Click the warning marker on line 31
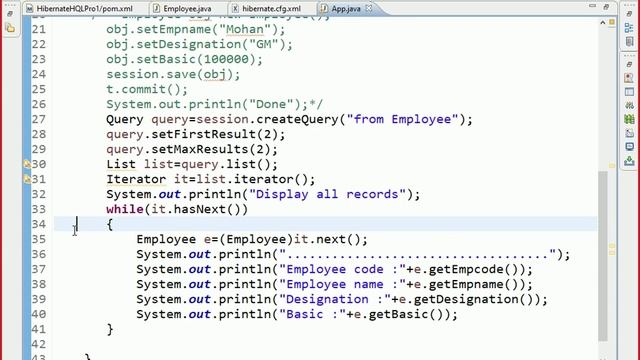This screenshot has height=360, width=640. 27,179
